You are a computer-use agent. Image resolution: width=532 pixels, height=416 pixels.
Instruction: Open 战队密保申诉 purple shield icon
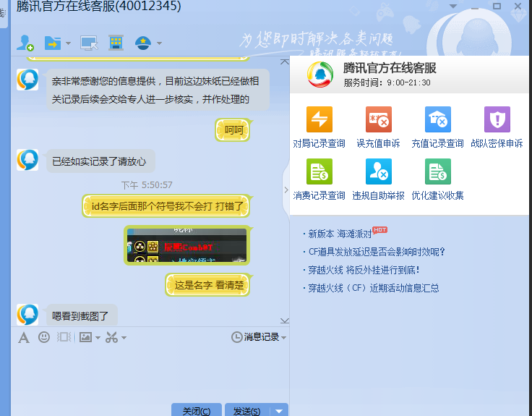(x=497, y=119)
